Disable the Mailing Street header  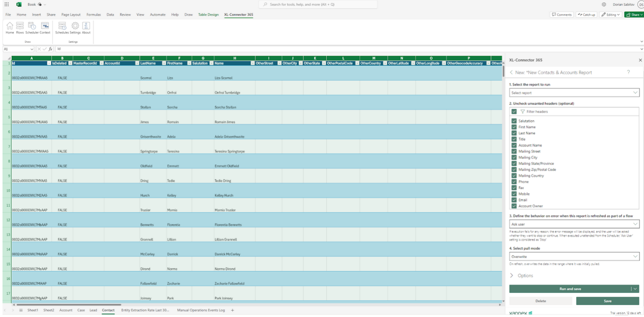[x=514, y=151]
